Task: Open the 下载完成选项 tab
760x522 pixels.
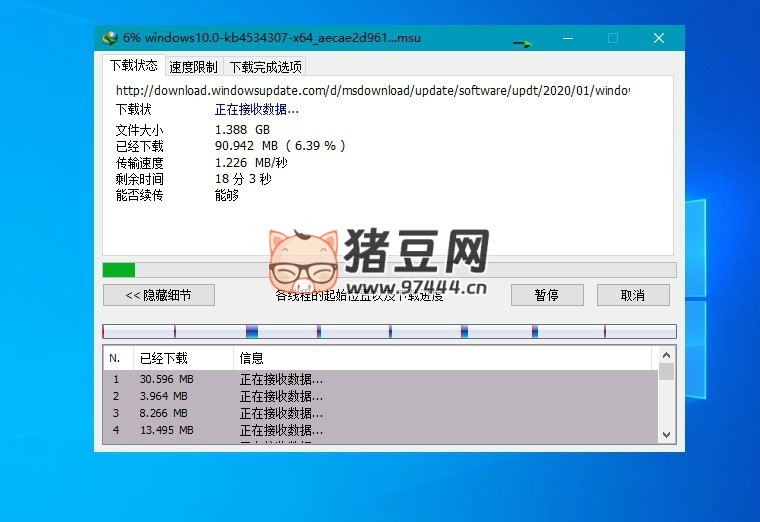Action: point(264,67)
